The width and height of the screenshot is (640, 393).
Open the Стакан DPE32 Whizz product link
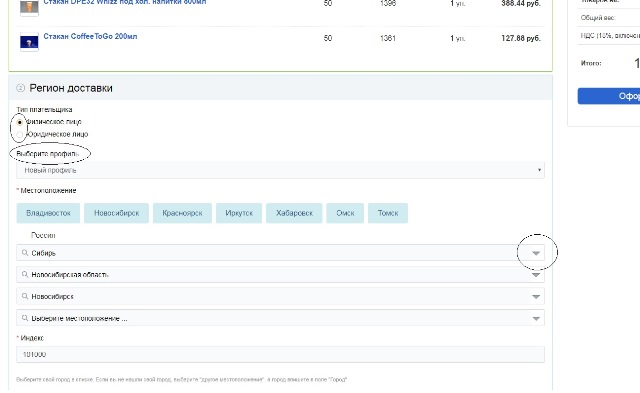pos(124,2)
